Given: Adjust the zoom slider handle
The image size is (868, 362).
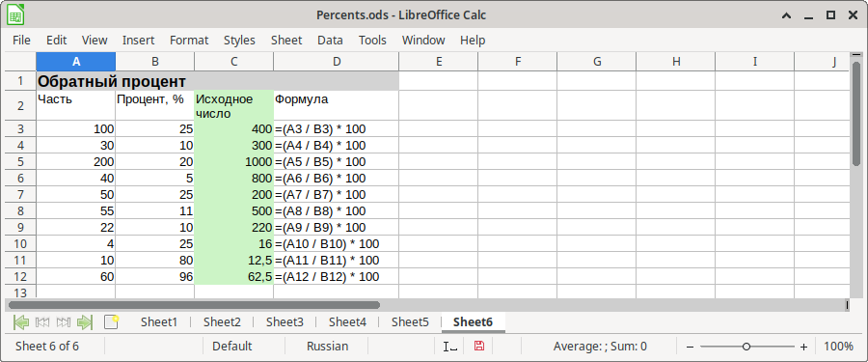Looking at the screenshot, I should pyautogui.click(x=746, y=347).
